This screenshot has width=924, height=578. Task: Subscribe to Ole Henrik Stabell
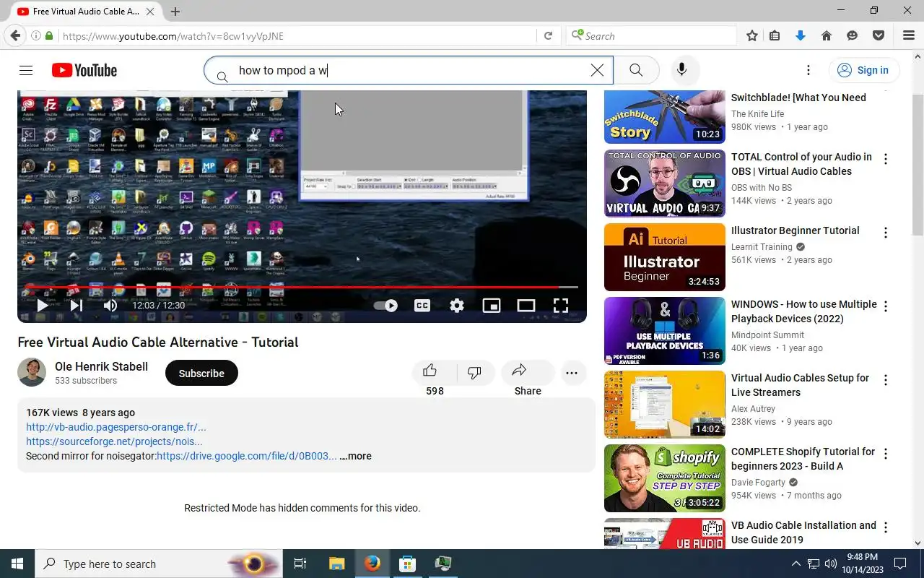coord(201,374)
